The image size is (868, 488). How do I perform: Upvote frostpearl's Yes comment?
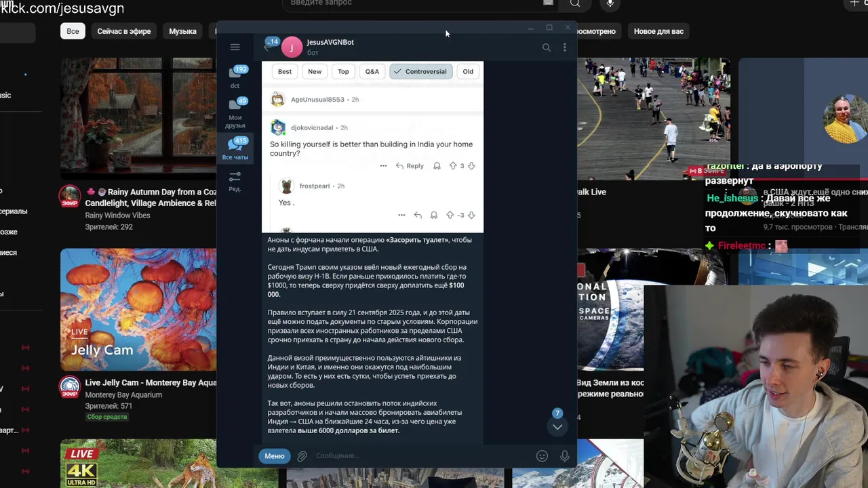450,215
